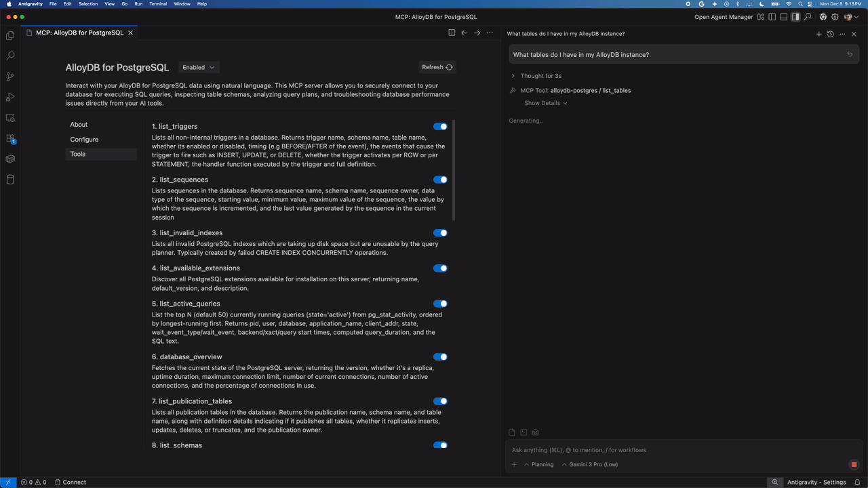Open Search in the activity bar
Image resolution: width=868 pixels, height=488 pixels.
coord(10,56)
